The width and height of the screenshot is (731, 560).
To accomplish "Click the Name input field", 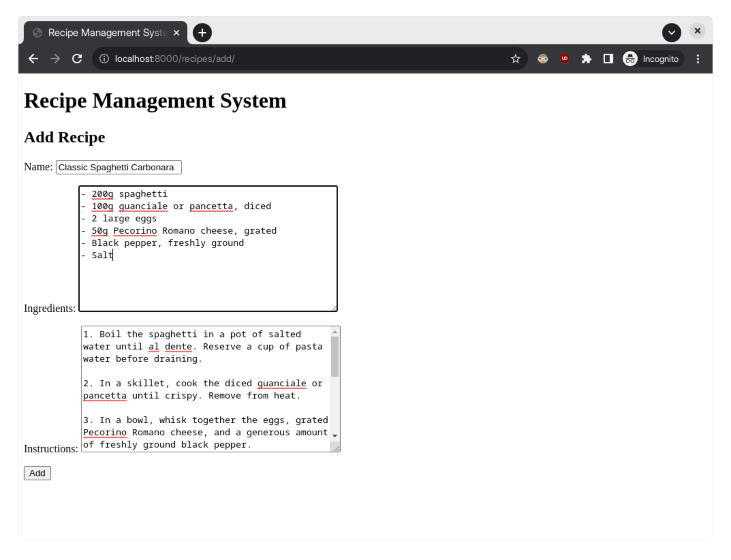I will 119,167.
